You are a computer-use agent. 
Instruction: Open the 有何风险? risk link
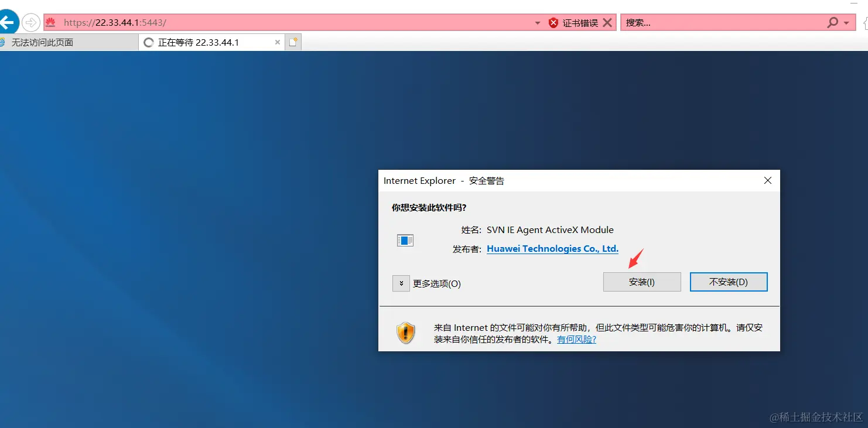tap(576, 339)
